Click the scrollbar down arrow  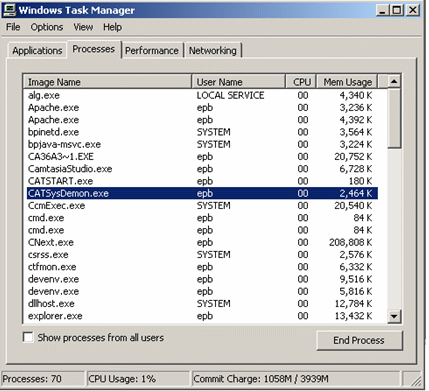click(394, 316)
